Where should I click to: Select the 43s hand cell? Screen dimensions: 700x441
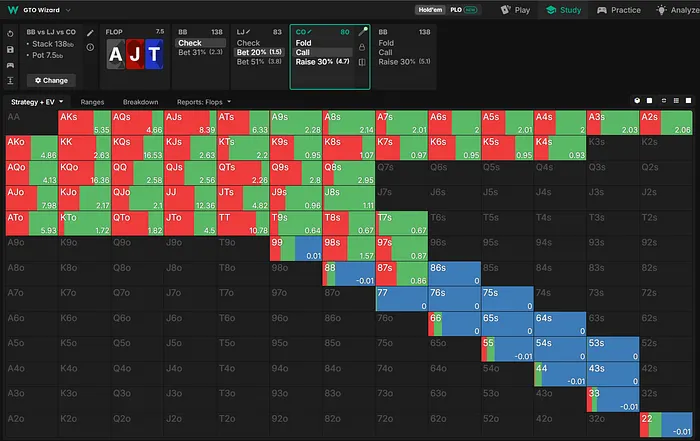click(x=613, y=374)
